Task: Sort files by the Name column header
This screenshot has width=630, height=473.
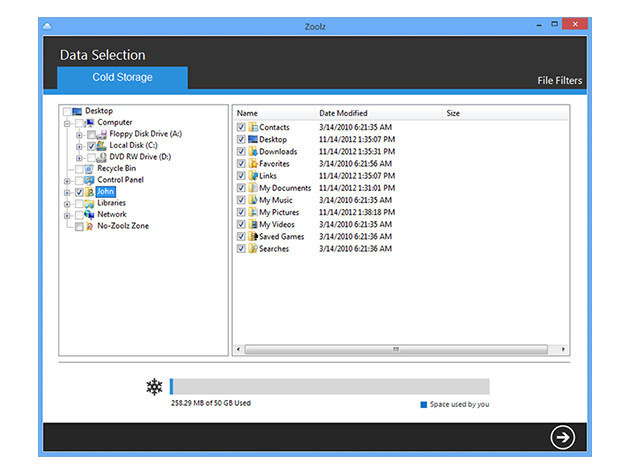Action: (247, 113)
